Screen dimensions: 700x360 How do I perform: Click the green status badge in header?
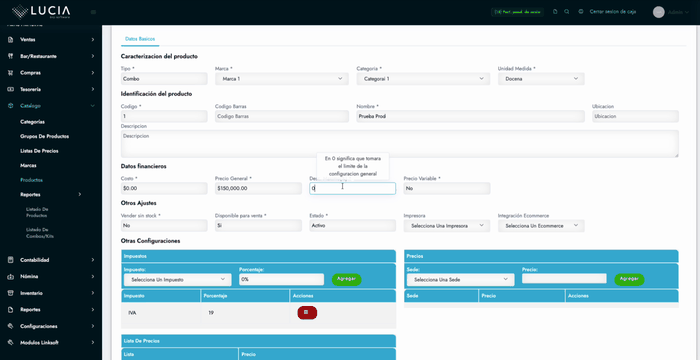click(x=517, y=12)
